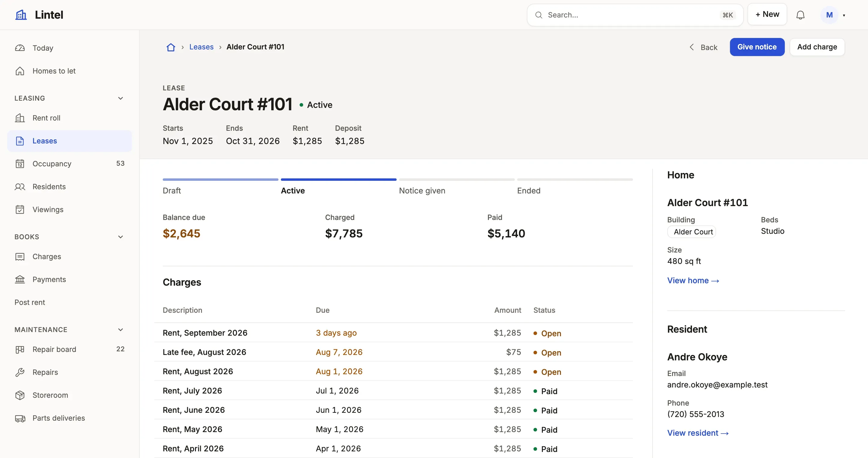Click the resident email andre.okoye@example.test
The image size is (868, 458).
coord(717,384)
